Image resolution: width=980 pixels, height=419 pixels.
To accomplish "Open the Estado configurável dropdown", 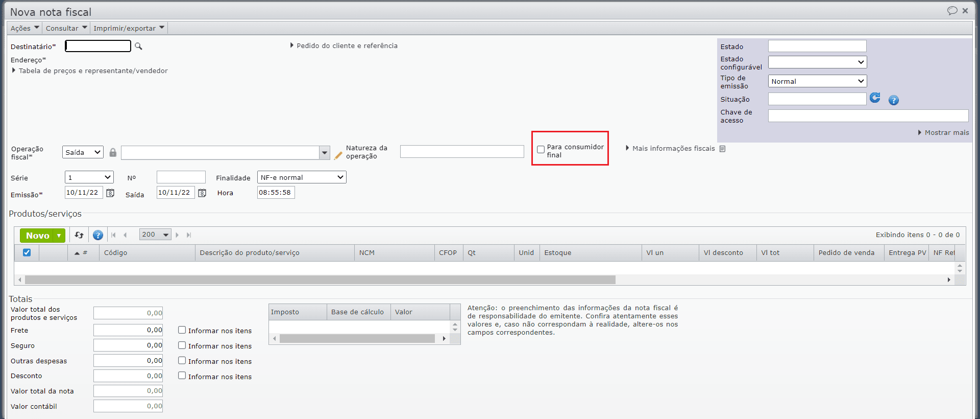I will 818,62.
